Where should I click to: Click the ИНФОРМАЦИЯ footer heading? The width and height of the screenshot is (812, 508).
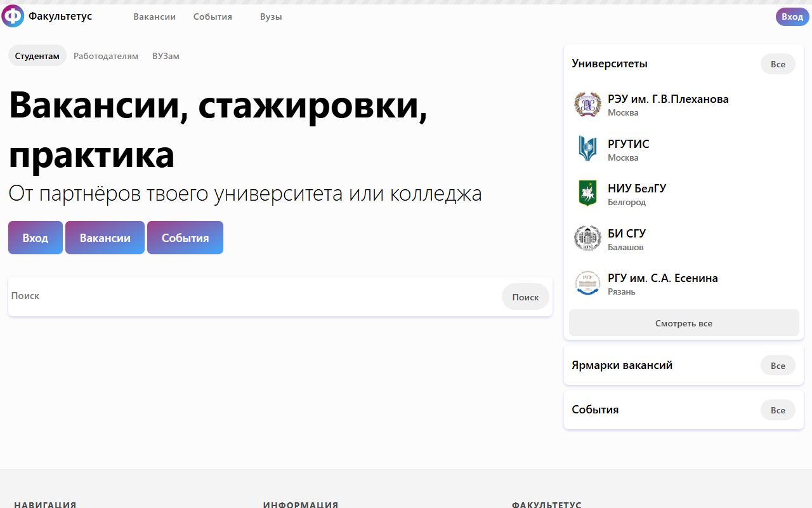click(x=301, y=505)
